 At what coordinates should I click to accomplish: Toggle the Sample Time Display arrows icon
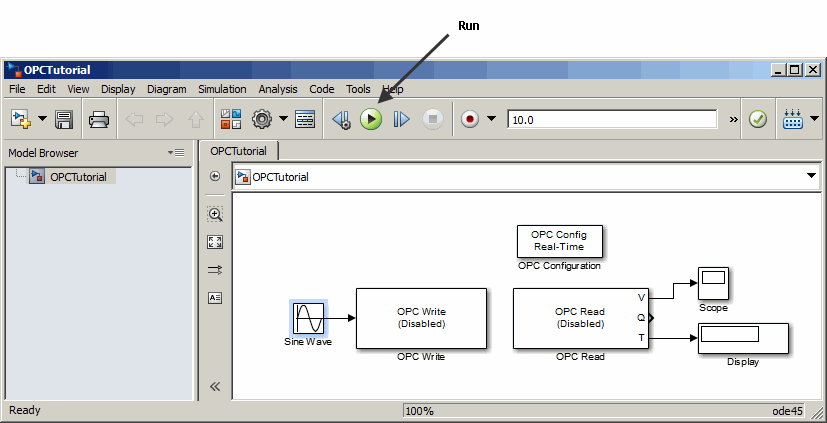(215, 270)
